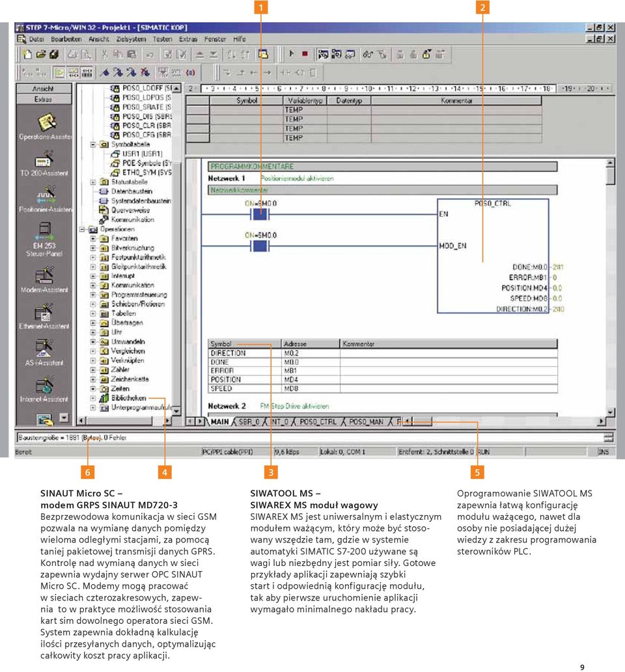Insert a contact from the KOP toolbar

tap(285, 72)
